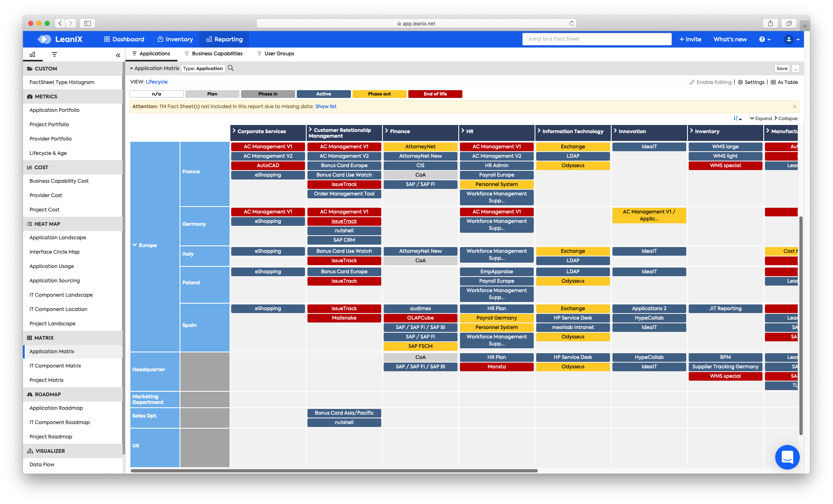The width and height of the screenshot is (833, 504).
Task: Expand all matrix groups
Action: [761, 118]
